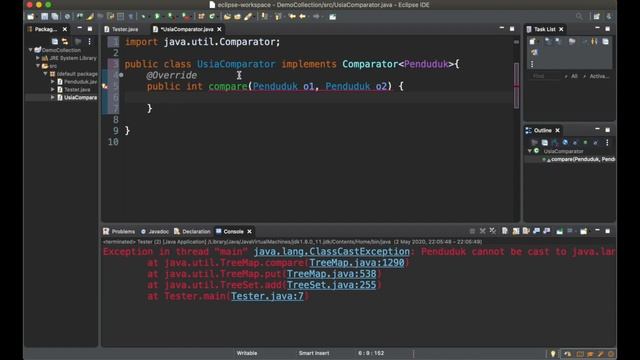Click the Save All toolbar icon
Screen dimensions: 640x360
[55, 17]
